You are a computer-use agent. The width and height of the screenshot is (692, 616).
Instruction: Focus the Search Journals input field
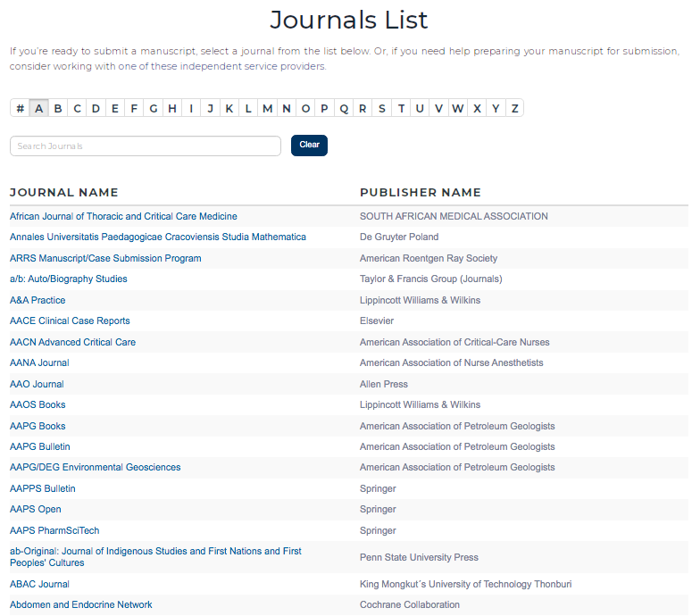coord(146,146)
